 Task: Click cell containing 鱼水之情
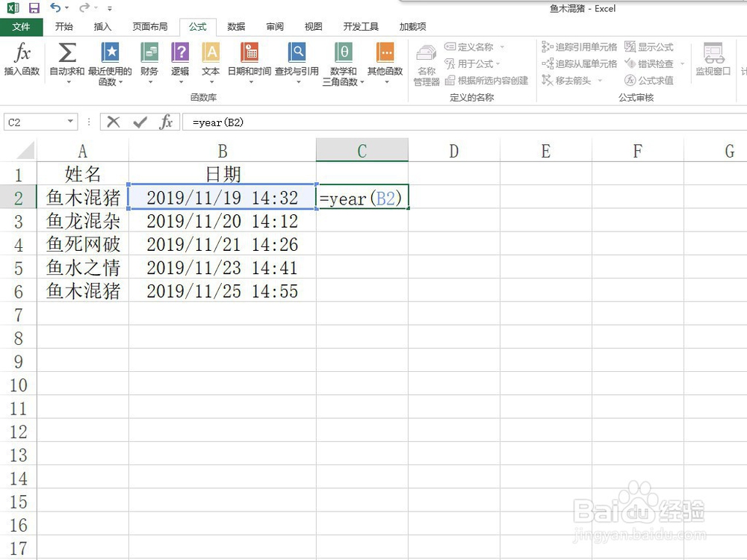click(83, 267)
